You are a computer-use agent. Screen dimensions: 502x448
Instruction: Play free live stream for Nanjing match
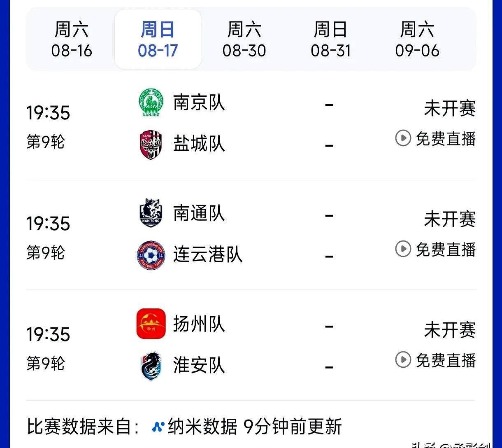coord(435,138)
